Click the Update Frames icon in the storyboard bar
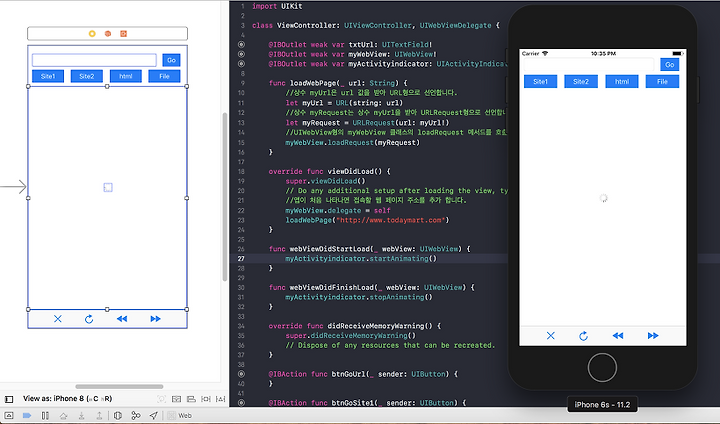The image size is (720, 424). [x=161, y=399]
